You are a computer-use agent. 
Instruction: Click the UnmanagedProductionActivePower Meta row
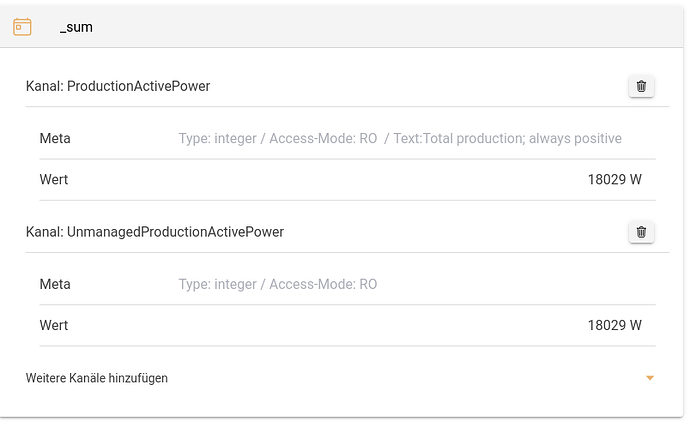500,284
